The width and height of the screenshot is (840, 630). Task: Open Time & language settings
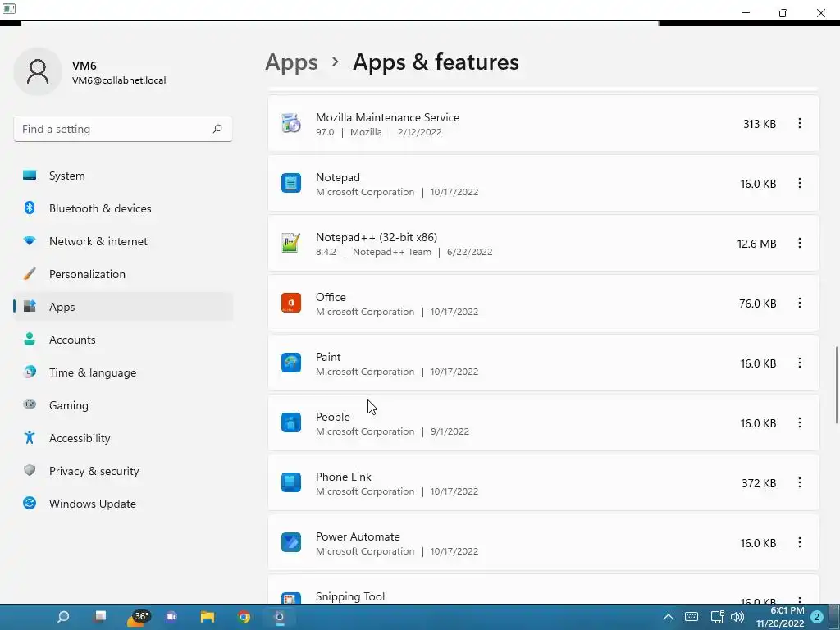tap(123, 372)
